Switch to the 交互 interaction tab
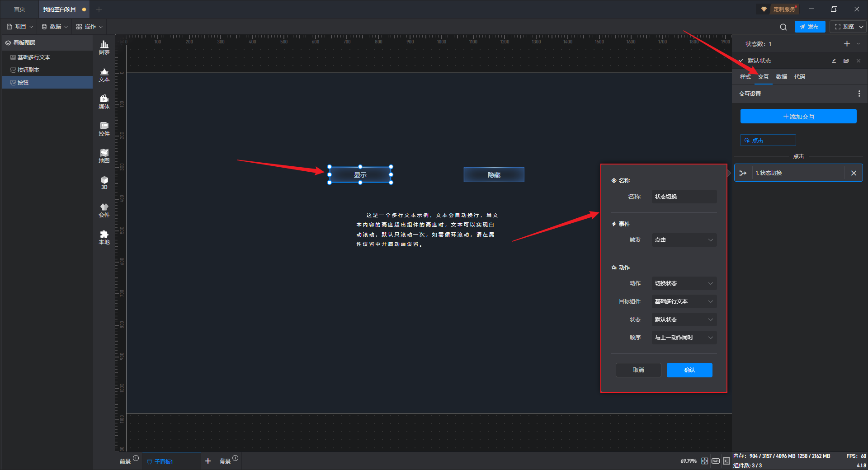The height and width of the screenshot is (470, 868). click(763, 77)
